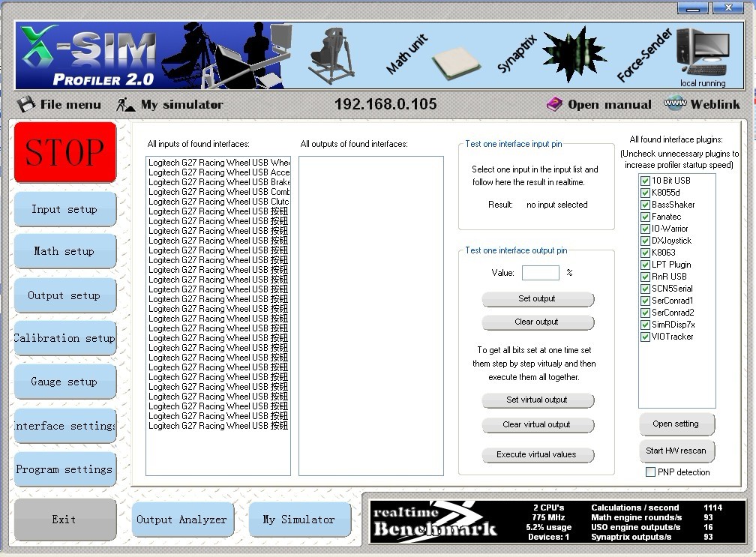This screenshot has height=557, width=756.
Task: Uncheck the K8055d plugin
Action: [645, 193]
